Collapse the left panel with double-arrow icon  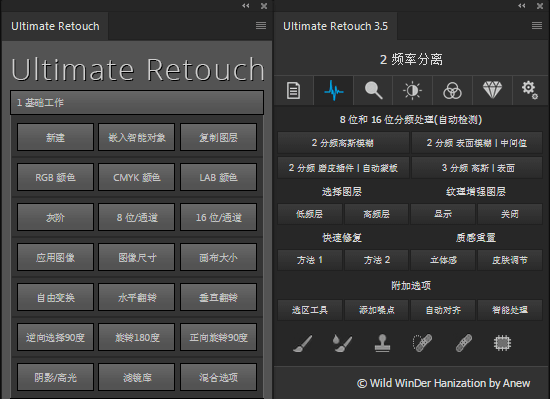[x=246, y=6]
